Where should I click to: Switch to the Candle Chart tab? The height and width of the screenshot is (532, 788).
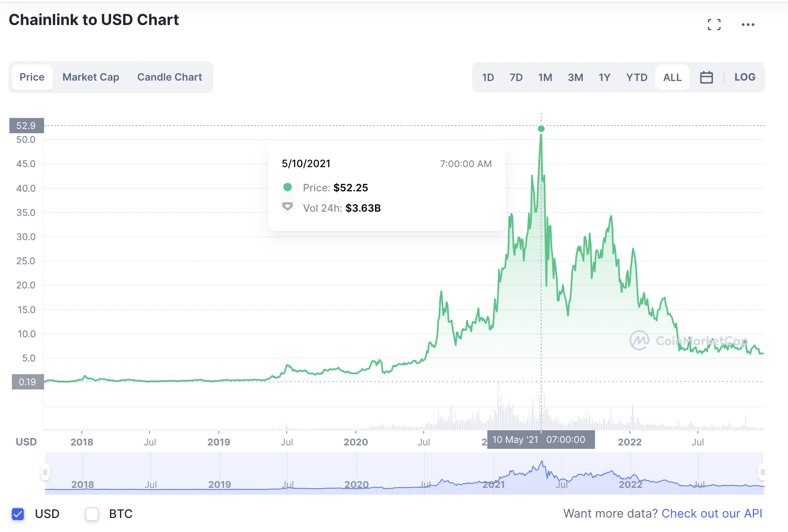pos(169,77)
